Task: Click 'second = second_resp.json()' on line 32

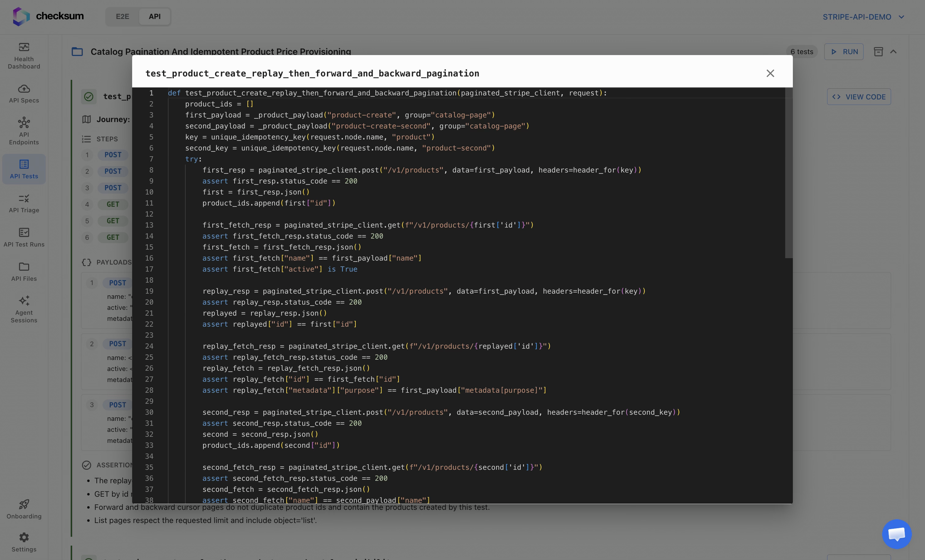Action: [260, 434]
